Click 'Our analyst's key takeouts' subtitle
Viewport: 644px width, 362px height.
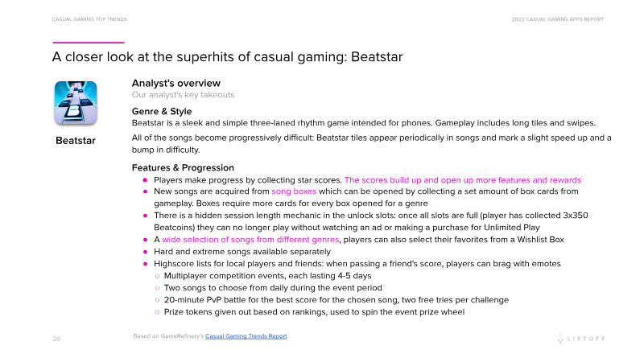pyautogui.click(x=183, y=95)
